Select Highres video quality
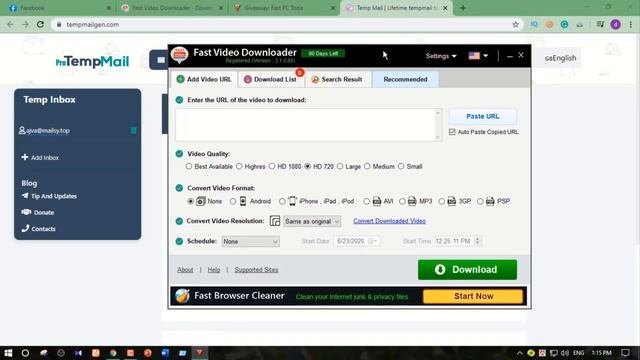The image size is (640, 360). pyautogui.click(x=239, y=166)
